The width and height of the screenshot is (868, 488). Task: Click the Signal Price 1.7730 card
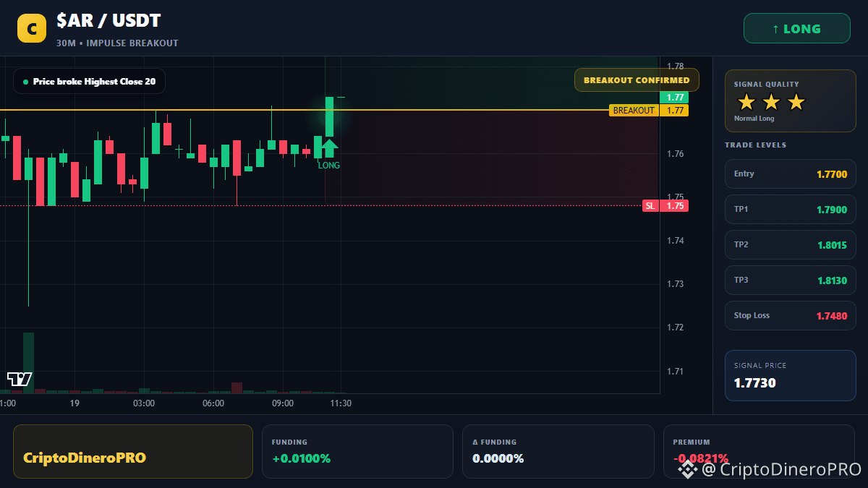point(791,375)
